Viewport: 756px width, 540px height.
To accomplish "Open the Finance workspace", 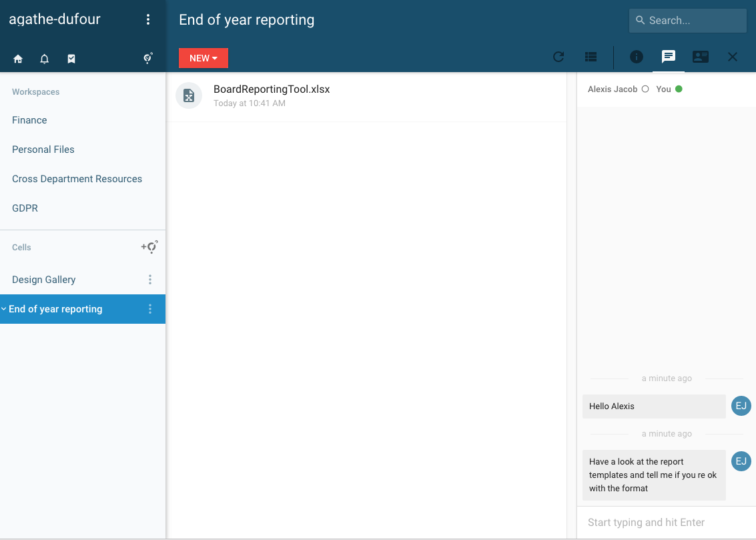I will tap(29, 120).
